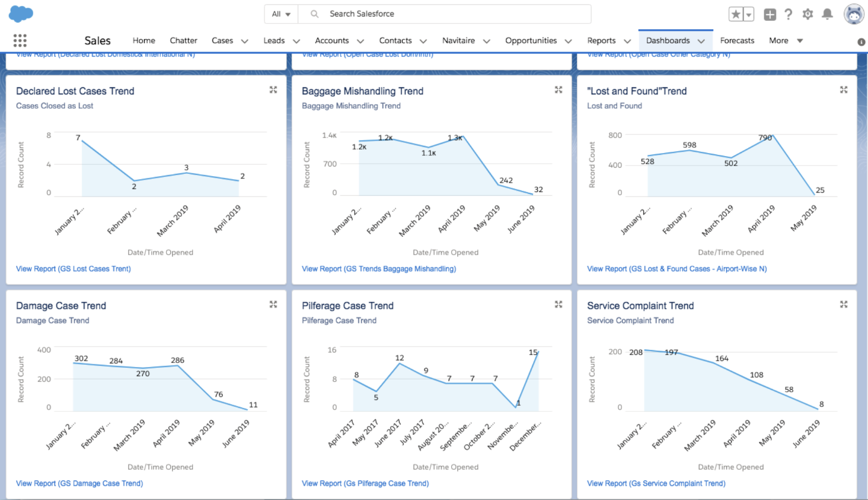Open the More navigation menu
The image size is (868, 500).
pos(786,40)
